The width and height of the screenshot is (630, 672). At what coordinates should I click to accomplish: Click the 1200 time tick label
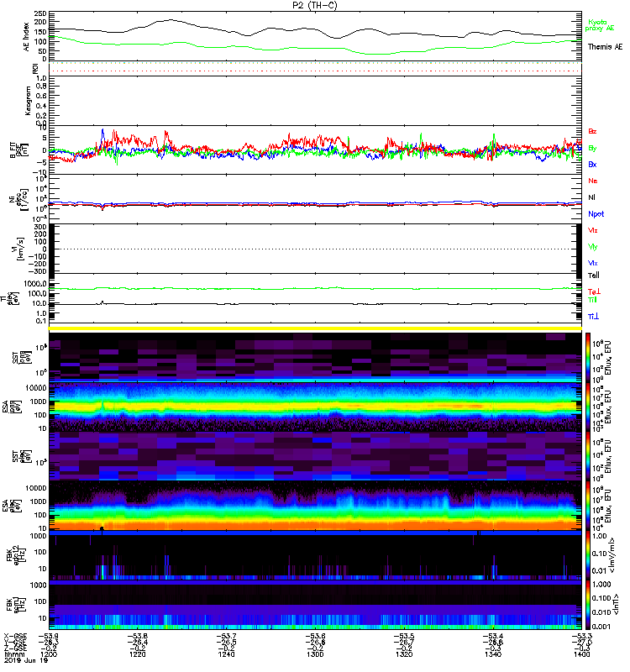click(x=49, y=654)
